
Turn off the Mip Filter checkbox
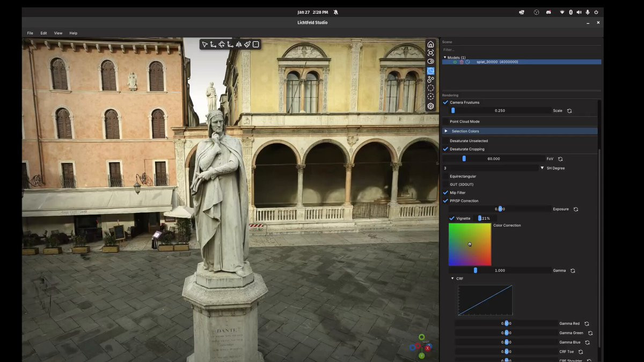[445, 193]
